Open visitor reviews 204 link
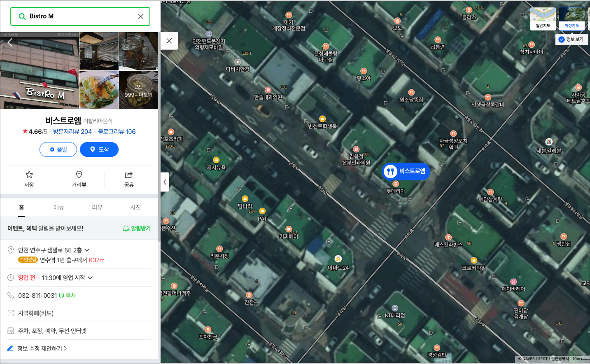590x364 pixels. [x=72, y=132]
